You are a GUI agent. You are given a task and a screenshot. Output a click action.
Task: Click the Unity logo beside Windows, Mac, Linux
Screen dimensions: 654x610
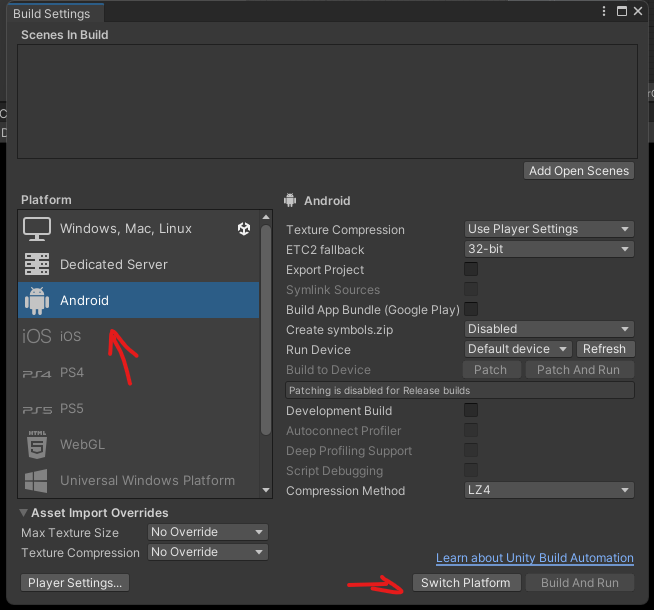pos(244,228)
